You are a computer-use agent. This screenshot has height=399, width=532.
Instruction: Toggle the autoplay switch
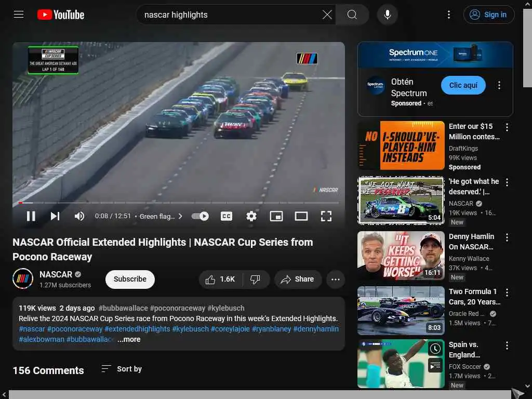(x=200, y=216)
